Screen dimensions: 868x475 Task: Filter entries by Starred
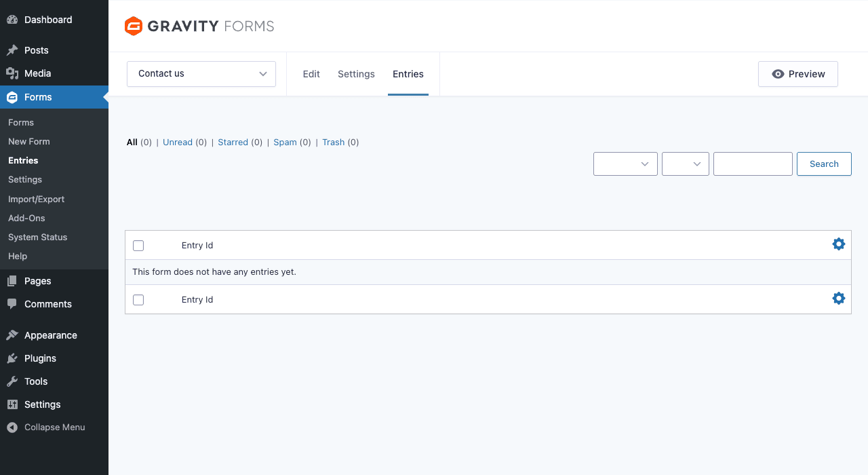pos(233,142)
